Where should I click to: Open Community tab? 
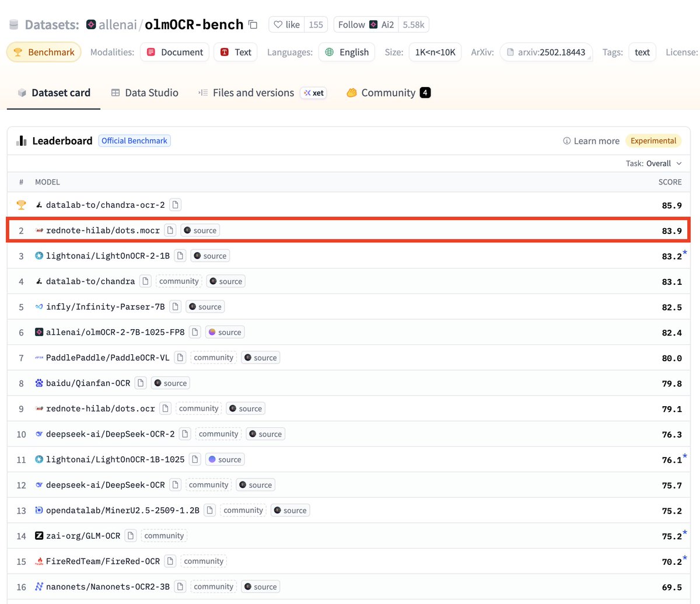(388, 93)
